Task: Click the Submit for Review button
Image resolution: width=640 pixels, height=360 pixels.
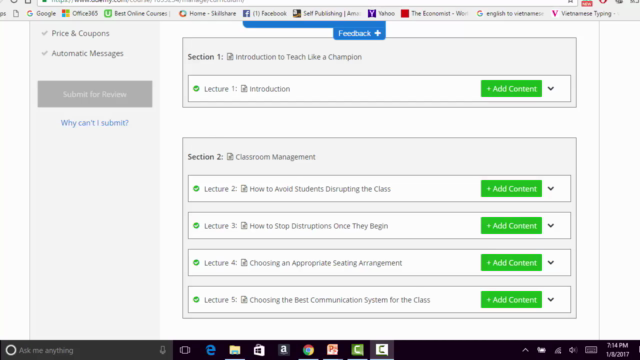Action: click(x=95, y=94)
